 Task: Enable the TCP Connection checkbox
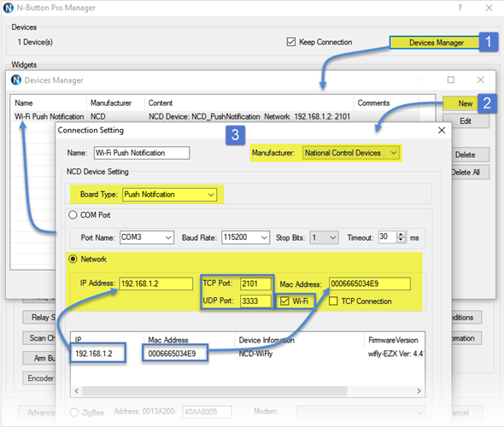click(333, 301)
